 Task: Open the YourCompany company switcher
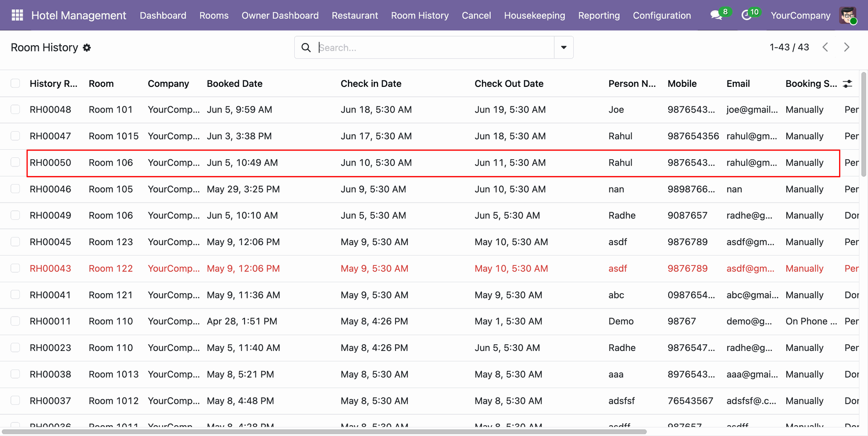click(x=800, y=15)
